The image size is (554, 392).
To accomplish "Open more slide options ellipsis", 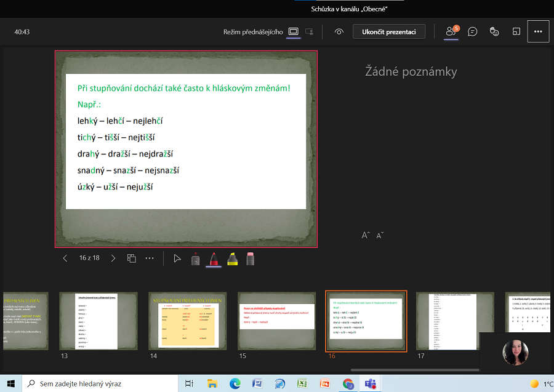I will 150,258.
